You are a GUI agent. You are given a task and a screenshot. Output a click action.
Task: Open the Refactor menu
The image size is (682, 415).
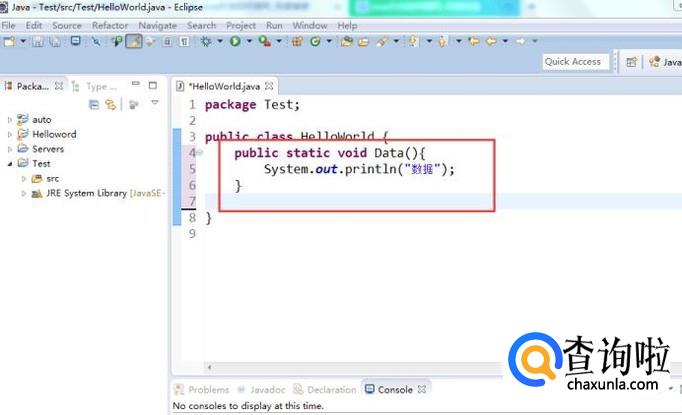click(x=109, y=25)
